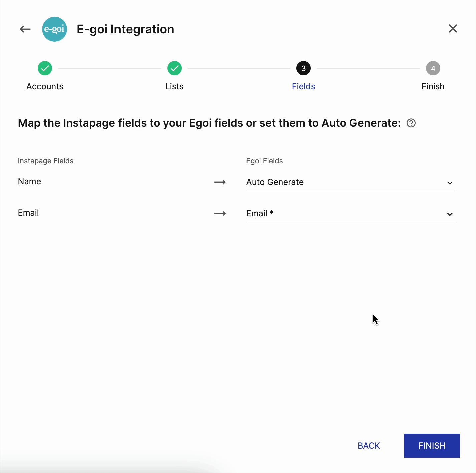Open the help question mark icon
Screen dimensions: 476x473
pyautogui.click(x=411, y=123)
